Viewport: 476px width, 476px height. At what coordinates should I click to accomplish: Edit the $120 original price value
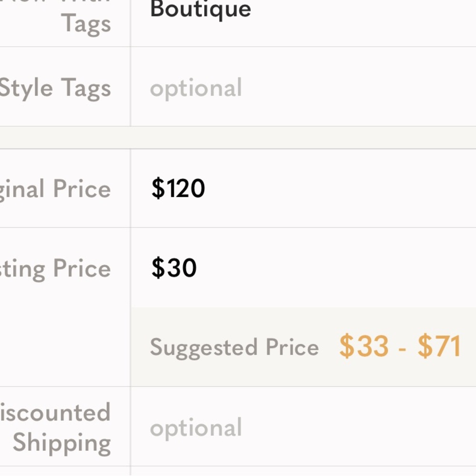[178, 188]
